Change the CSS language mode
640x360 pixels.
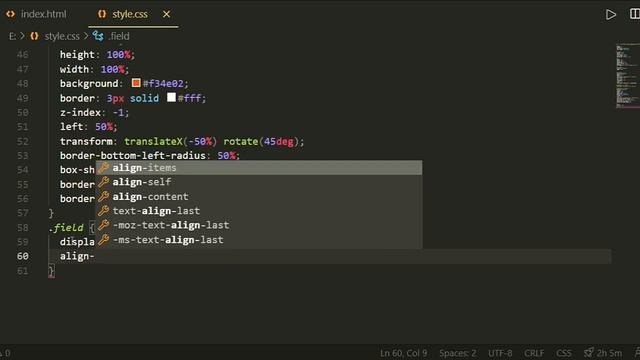click(x=564, y=353)
